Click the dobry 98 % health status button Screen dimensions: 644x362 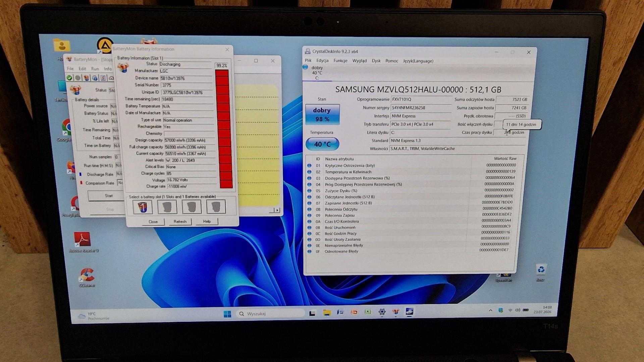click(322, 115)
